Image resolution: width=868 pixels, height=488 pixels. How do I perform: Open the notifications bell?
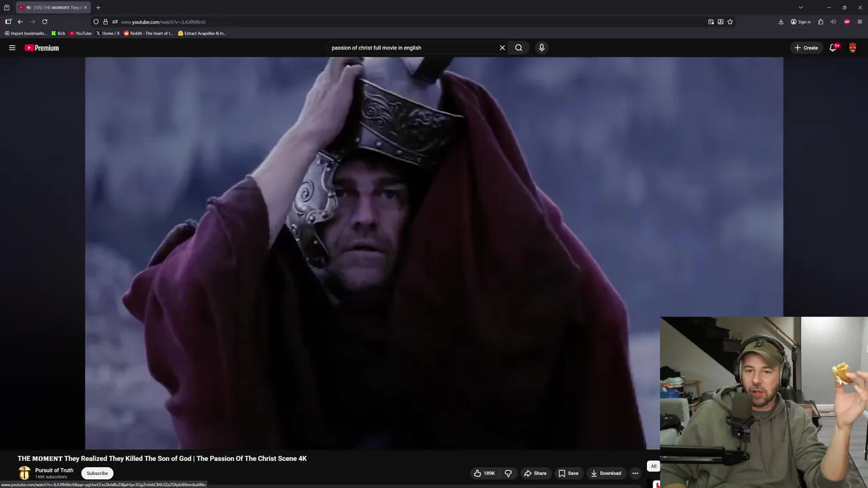(833, 47)
